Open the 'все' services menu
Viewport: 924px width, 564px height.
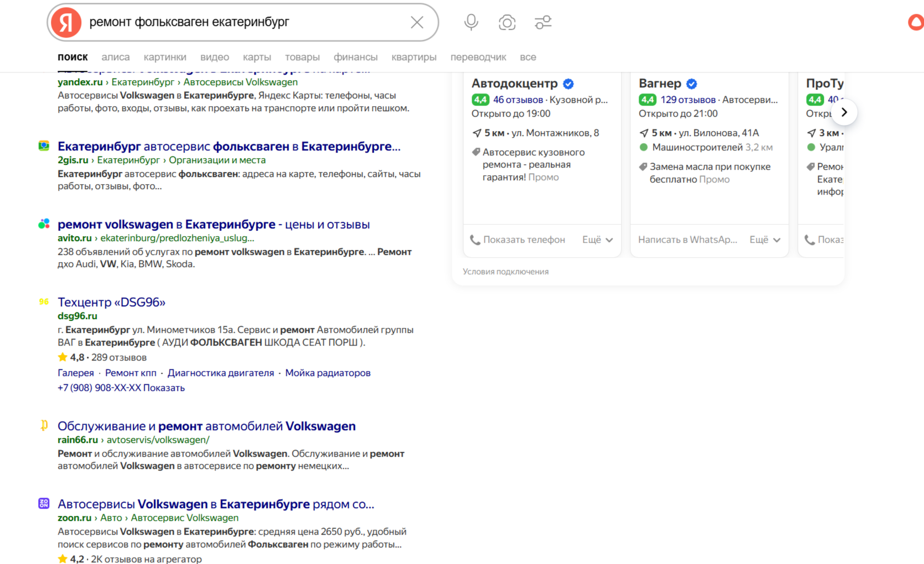(528, 57)
